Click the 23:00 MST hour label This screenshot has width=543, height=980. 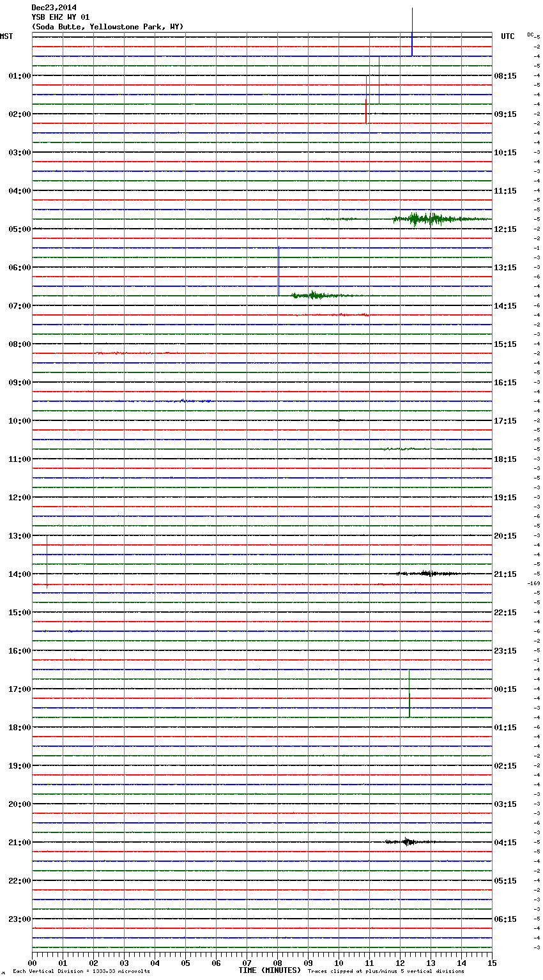coord(20,919)
